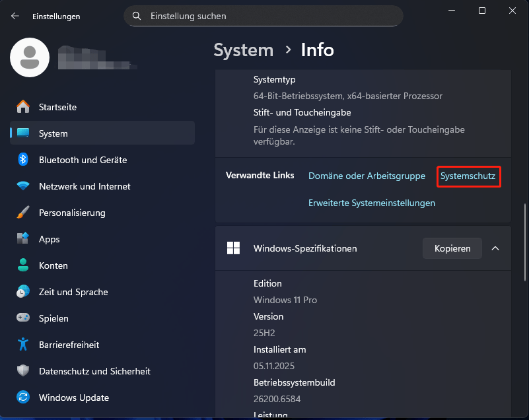Image resolution: width=529 pixels, height=420 pixels.
Task: Click the Einstellung suchen search field
Action: pyautogui.click(x=264, y=16)
